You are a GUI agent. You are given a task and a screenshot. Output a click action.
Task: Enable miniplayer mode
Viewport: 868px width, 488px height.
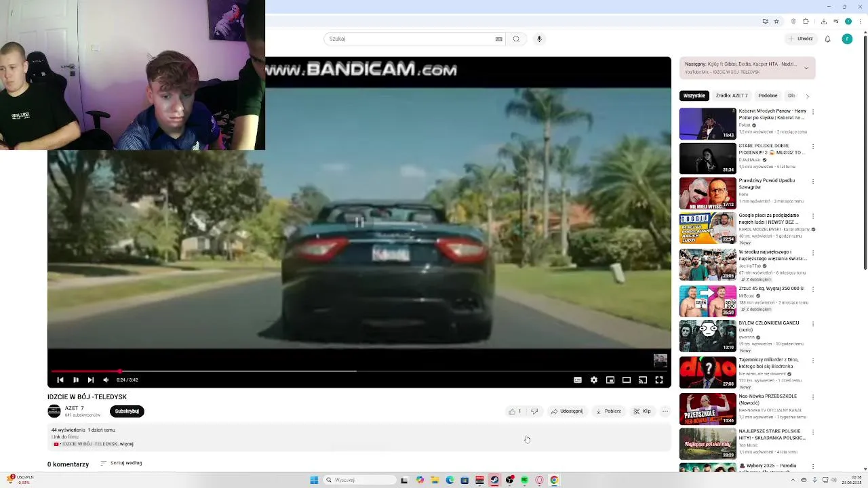pos(610,380)
